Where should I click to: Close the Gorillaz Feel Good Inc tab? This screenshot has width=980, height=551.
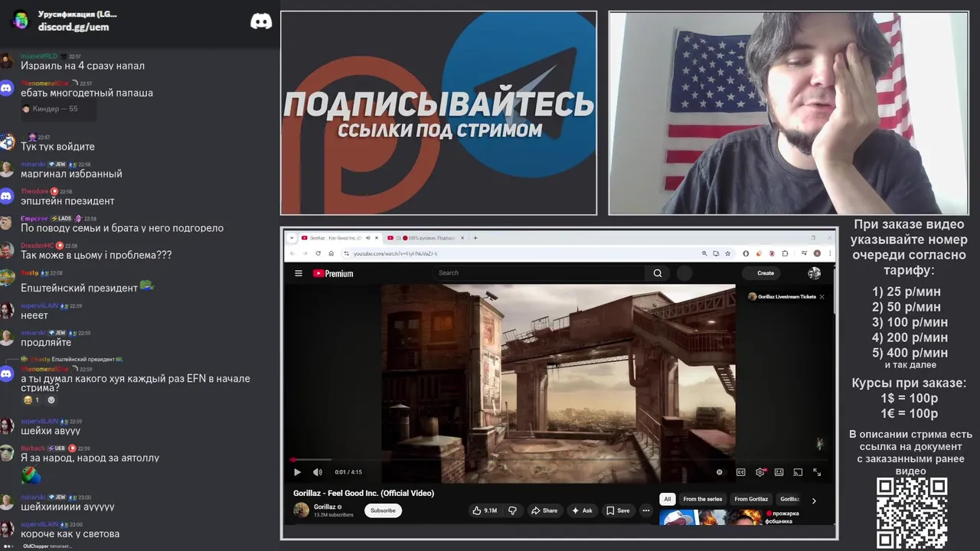(377, 238)
